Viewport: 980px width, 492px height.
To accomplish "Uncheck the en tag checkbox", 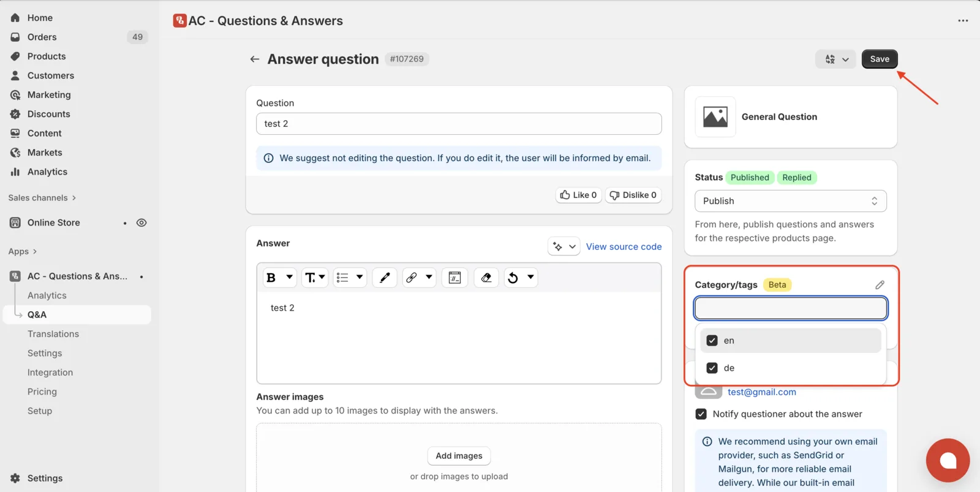I will pos(712,341).
